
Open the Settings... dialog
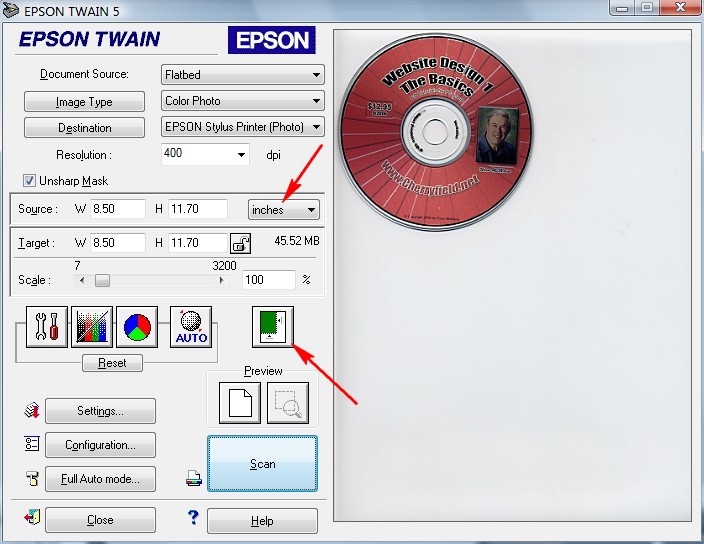click(101, 411)
